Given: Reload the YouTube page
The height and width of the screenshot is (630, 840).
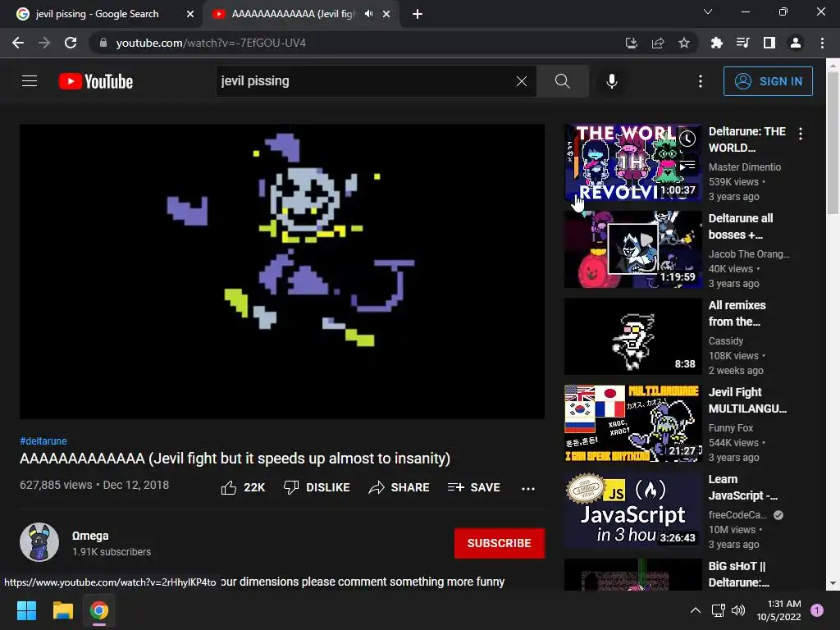Looking at the screenshot, I should (x=71, y=43).
